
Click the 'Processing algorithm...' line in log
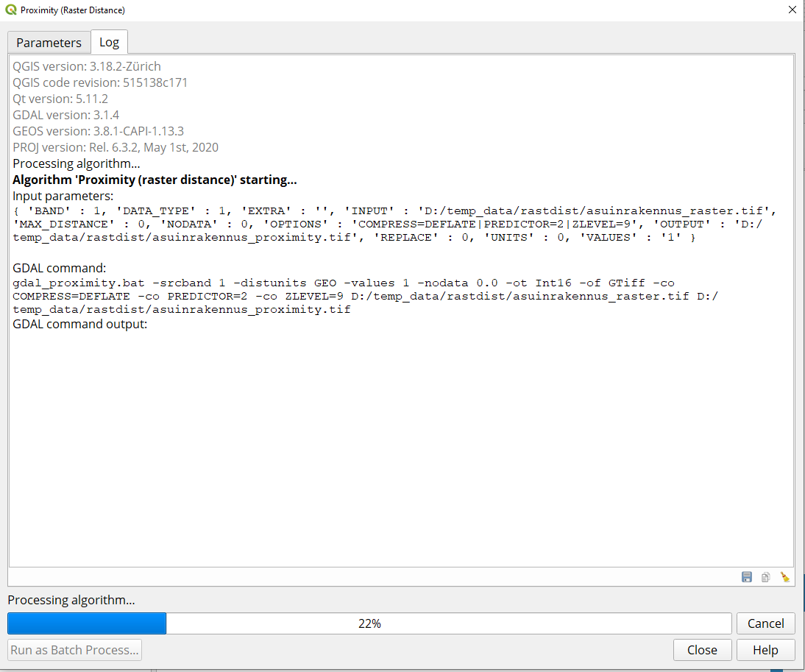(x=77, y=163)
